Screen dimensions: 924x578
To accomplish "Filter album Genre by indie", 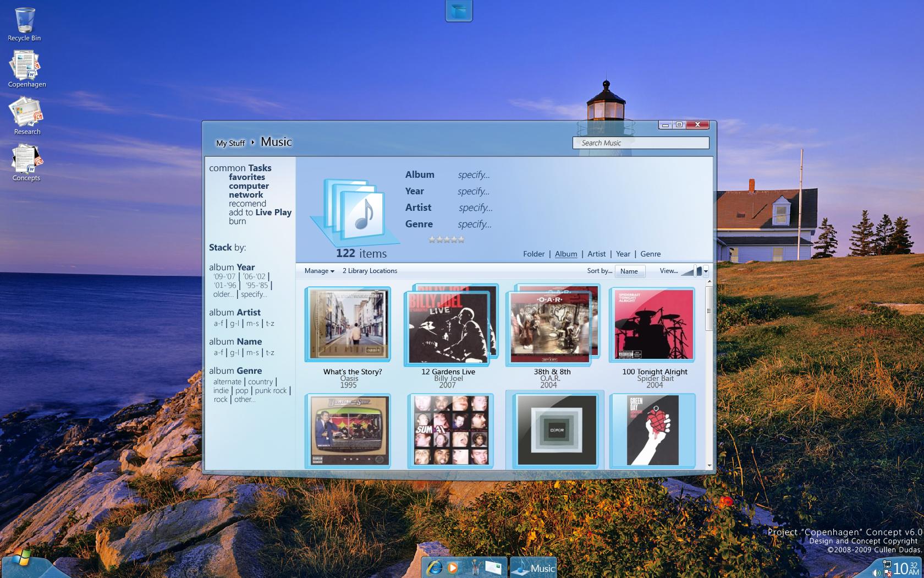I will pyautogui.click(x=221, y=391).
